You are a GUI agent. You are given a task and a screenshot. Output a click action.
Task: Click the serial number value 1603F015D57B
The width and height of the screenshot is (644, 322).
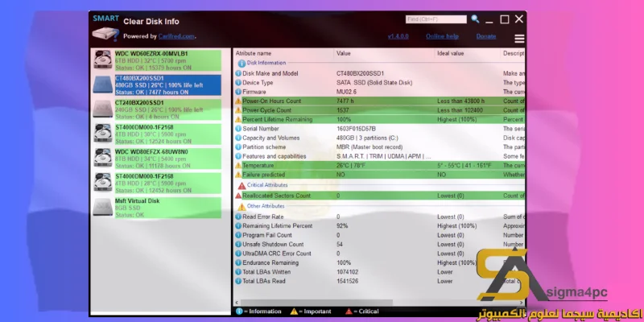(x=356, y=129)
